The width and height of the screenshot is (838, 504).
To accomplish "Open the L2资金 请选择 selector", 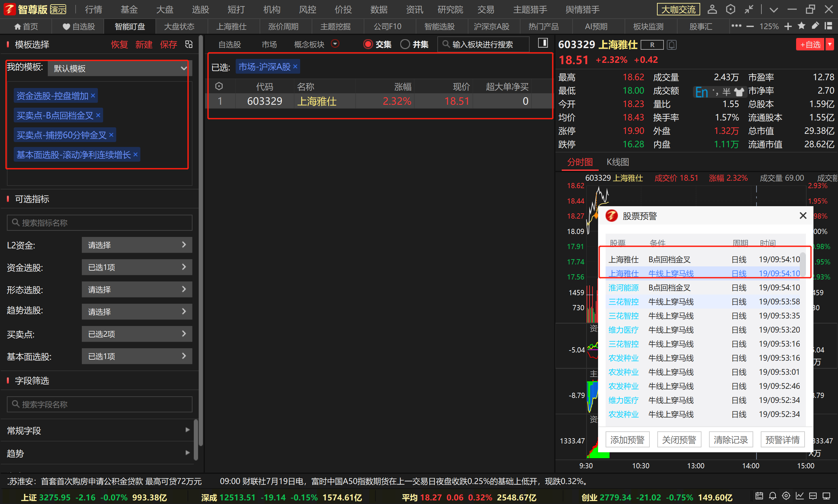I will click(x=137, y=245).
